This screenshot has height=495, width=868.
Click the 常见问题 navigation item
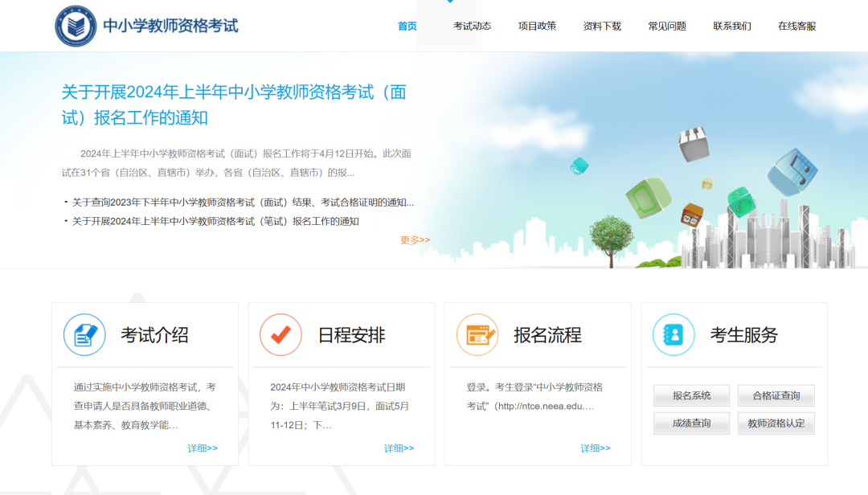pos(666,25)
